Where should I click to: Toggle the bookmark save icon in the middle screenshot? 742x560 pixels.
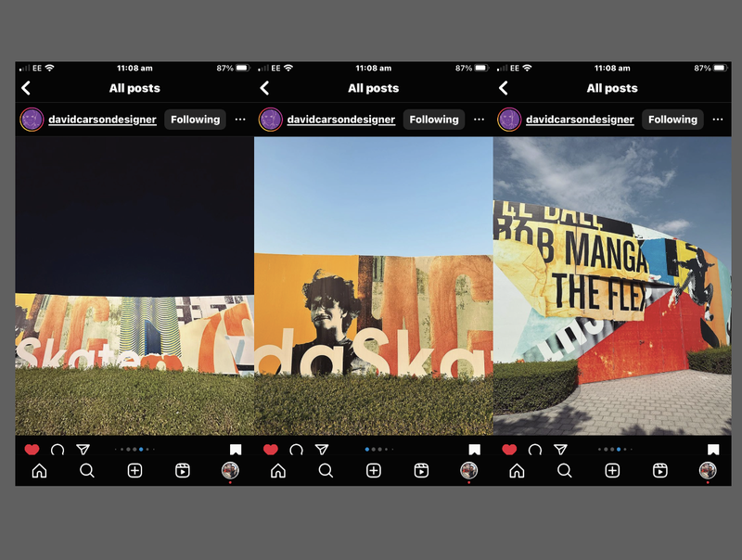(475, 450)
